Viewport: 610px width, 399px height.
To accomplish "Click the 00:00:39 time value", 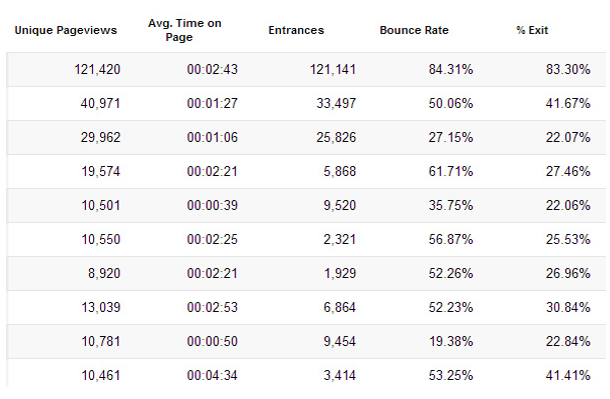I will click(212, 205).
